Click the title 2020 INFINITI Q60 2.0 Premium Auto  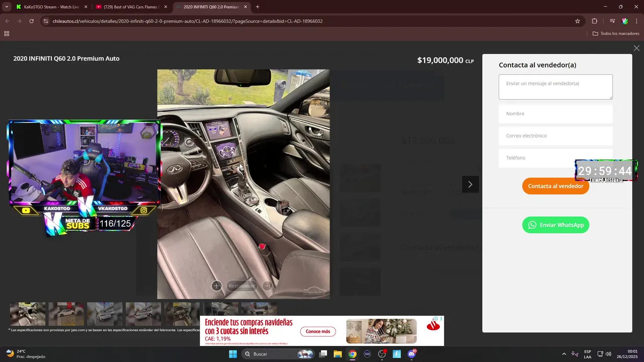(66, 58)
